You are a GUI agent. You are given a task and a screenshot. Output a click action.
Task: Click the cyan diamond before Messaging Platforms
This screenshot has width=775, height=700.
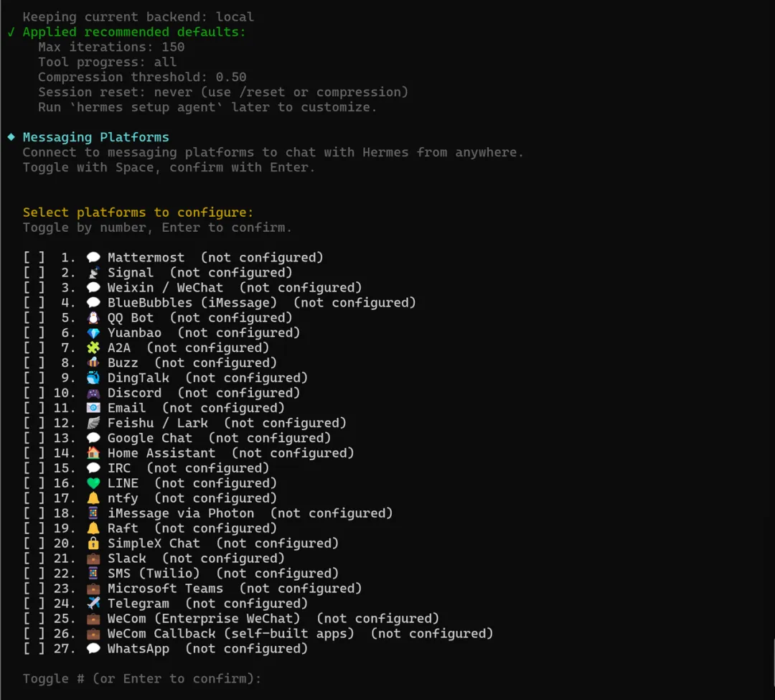(x=11, y=137)
